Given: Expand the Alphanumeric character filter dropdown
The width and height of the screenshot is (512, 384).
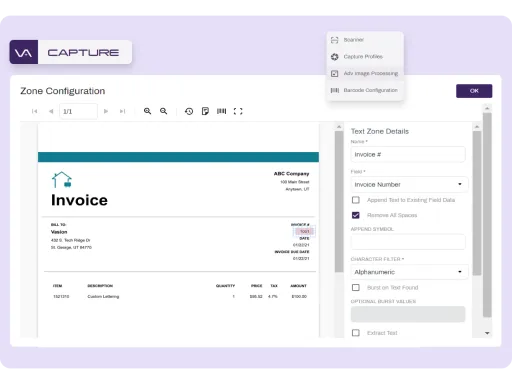Looking at the screenshot, I should click(x=409, y=272).
